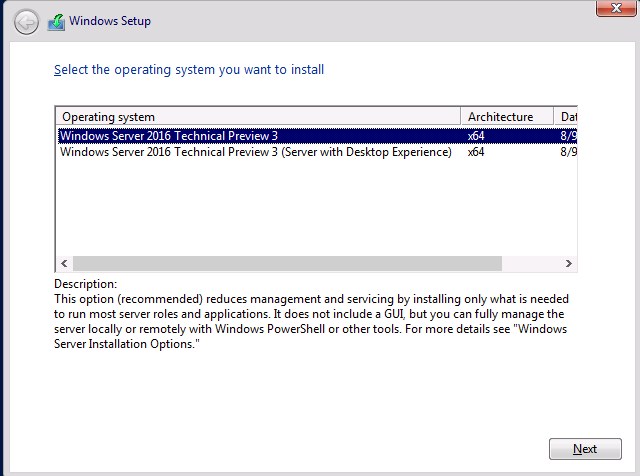Click the Windows Setup title text

(x=110, y=21)
